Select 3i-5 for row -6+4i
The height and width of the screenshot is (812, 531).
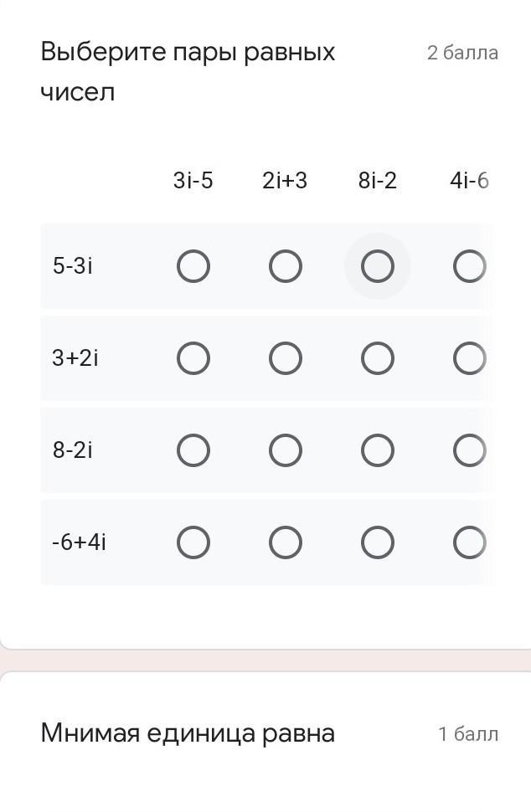tap(193, 543)
